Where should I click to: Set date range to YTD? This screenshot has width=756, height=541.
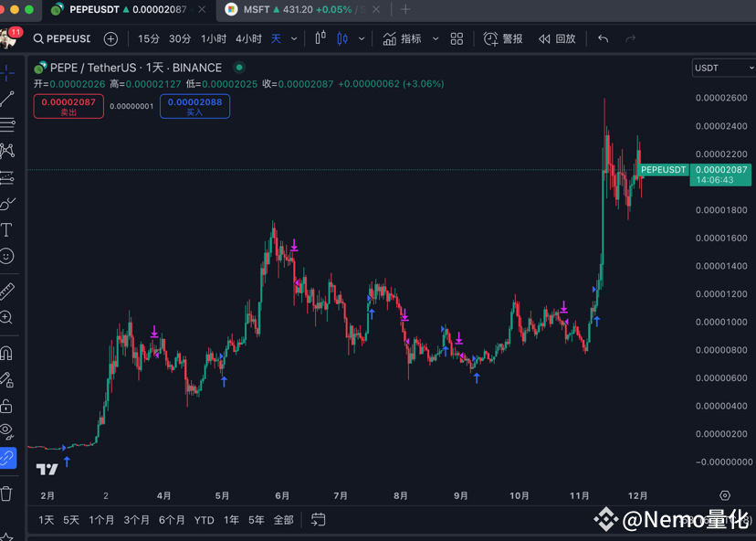[204, 520]
